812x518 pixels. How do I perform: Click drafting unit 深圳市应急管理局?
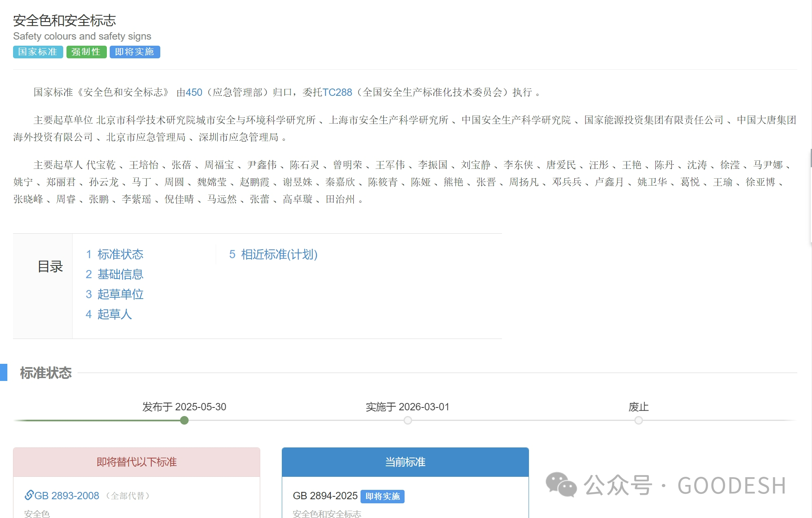[239, 137]
